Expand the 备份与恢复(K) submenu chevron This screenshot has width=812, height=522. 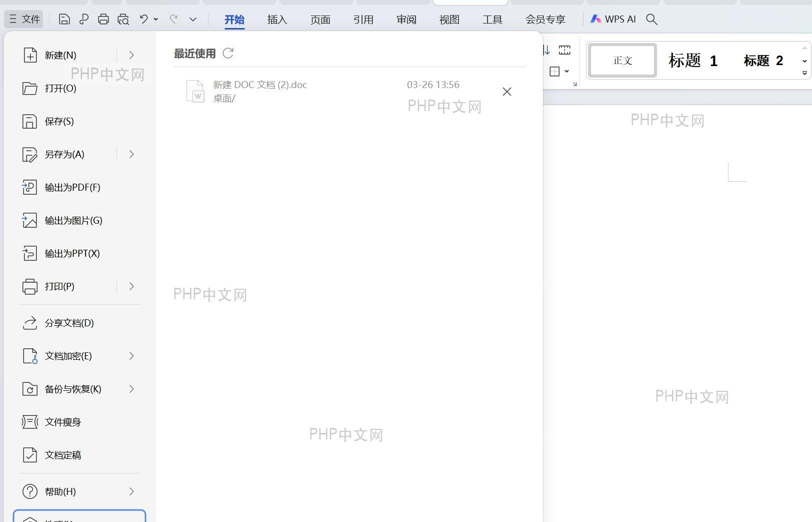click(131, 389)
